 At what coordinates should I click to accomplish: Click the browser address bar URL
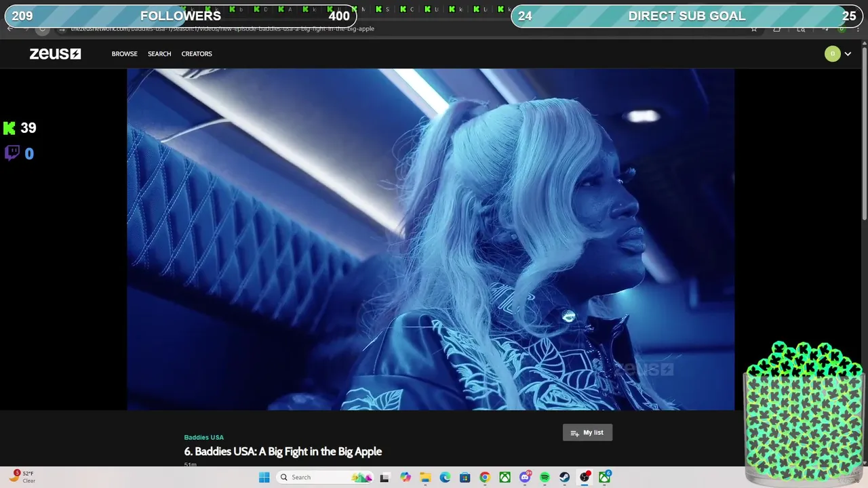222,29
